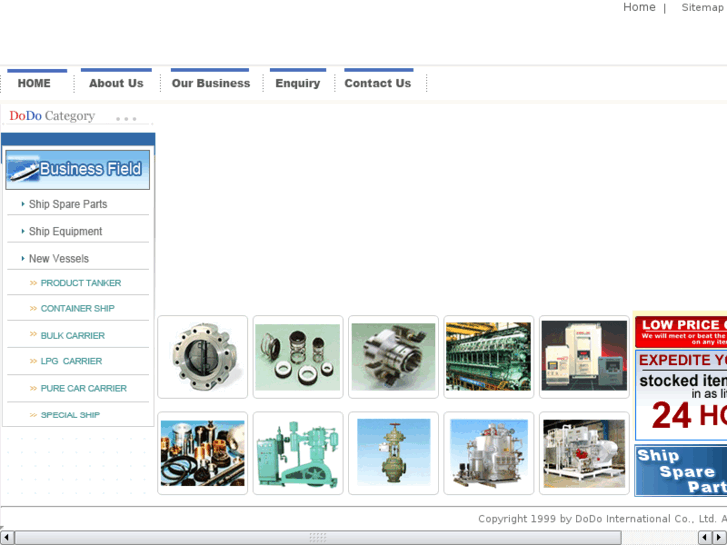Screen dimensions: 727x545
Task: Click the Business Field banner
Action: point(77,169)
